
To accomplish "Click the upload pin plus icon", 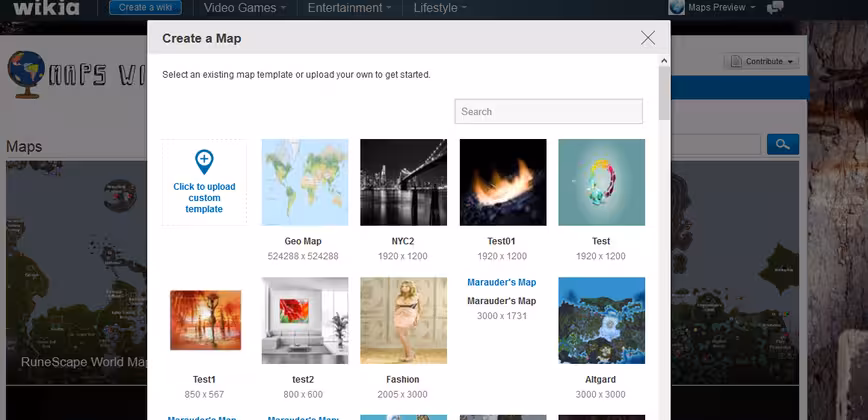I will click(204, 162).
